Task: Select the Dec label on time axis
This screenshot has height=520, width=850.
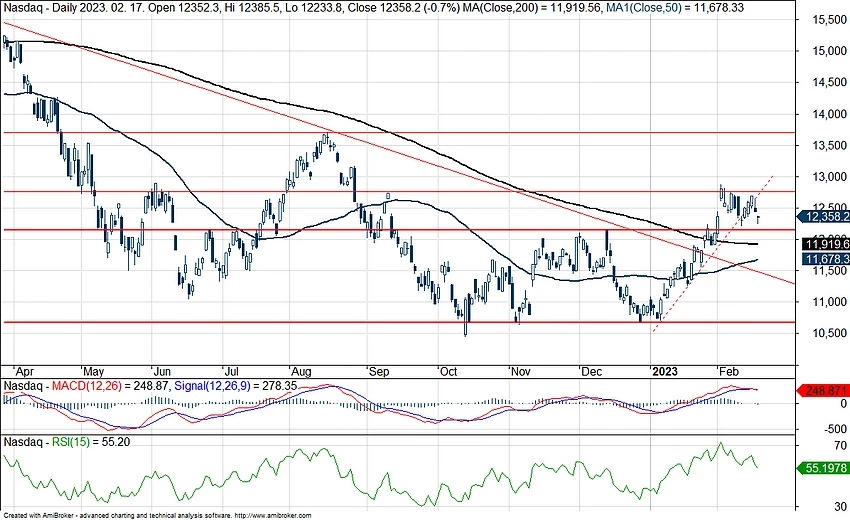Action: coord(590,372)
